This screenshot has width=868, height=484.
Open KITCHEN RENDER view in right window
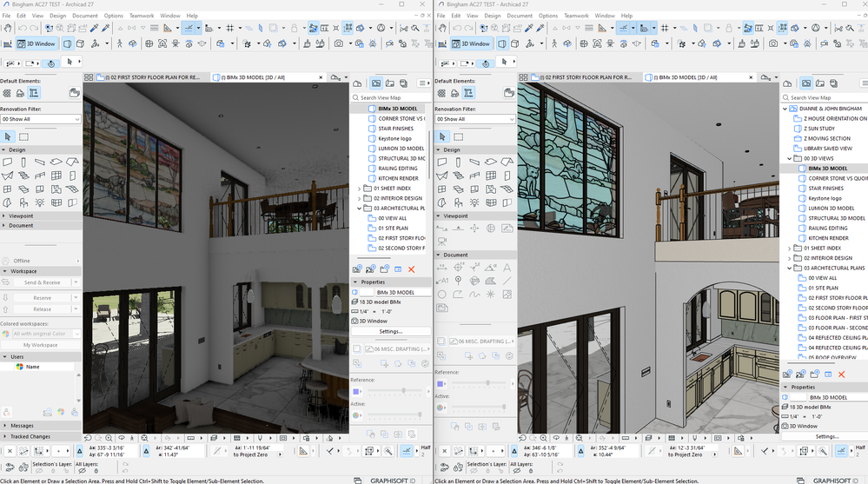827,238
